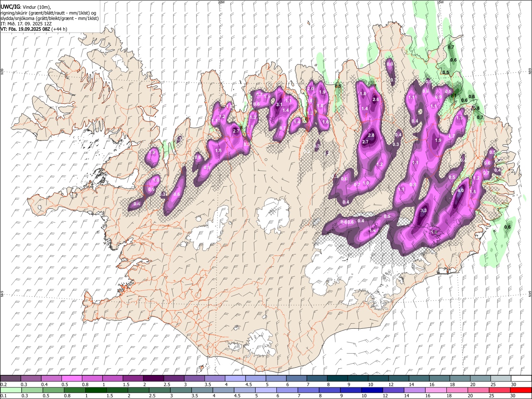Image resolution: width=532 pixels, height=399 pixels.
Task: Click the darkest blue 10–12 rain scale swatch
Action: point(372,390)
